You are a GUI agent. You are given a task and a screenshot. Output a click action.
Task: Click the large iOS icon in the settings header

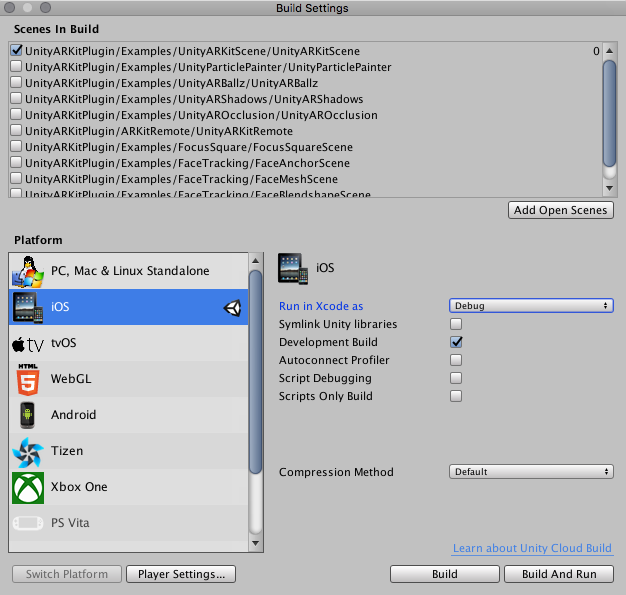(x=293, y=268)
